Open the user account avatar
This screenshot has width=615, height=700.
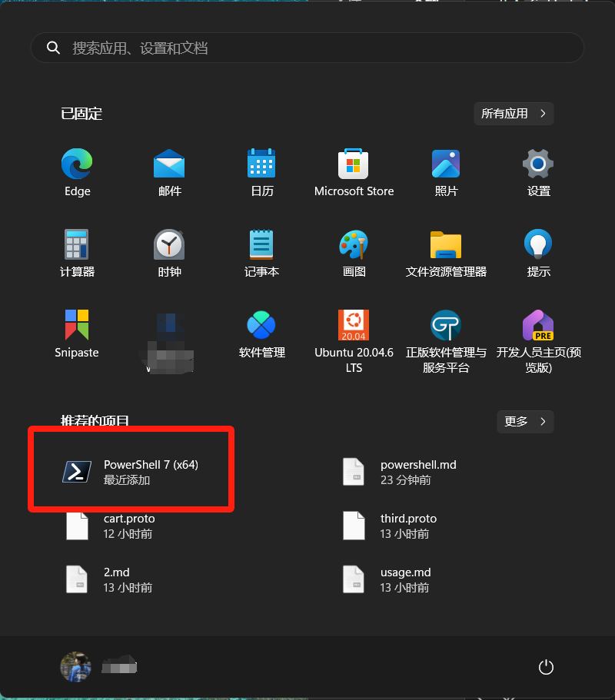(x=76, y=667)
